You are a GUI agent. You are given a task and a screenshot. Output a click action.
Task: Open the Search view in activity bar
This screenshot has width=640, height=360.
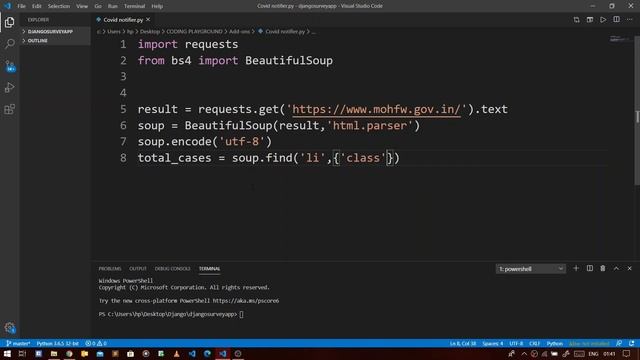tap(10, 44)
